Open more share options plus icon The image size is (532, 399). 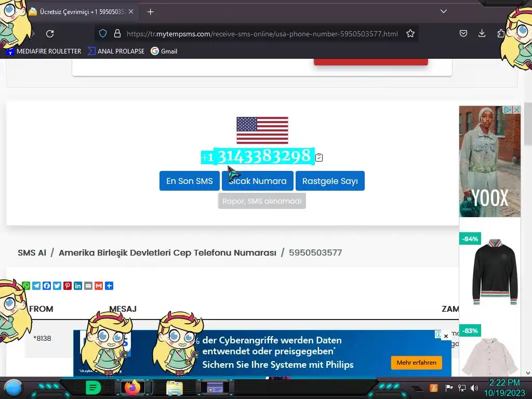click(x=109, y=286)
